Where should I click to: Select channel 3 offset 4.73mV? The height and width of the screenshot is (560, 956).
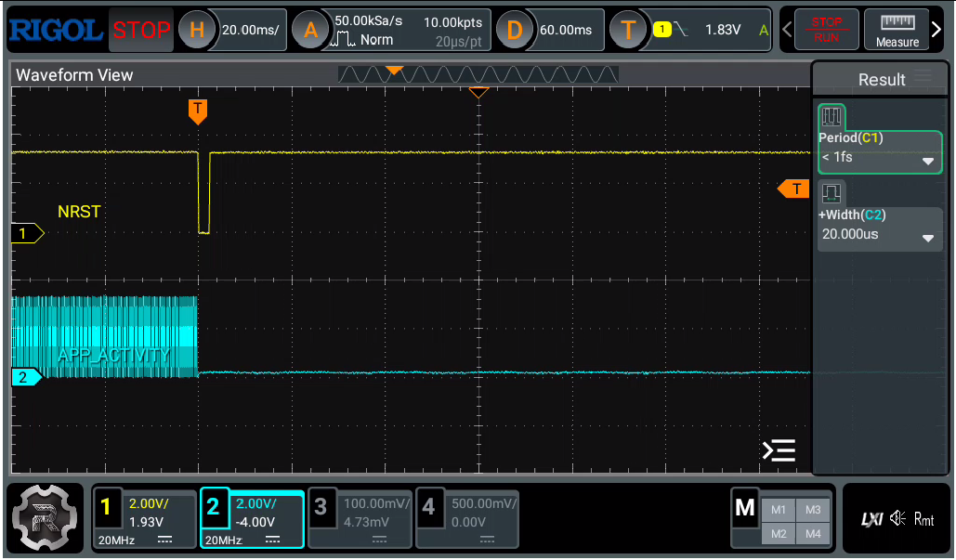tap(366, 522)
